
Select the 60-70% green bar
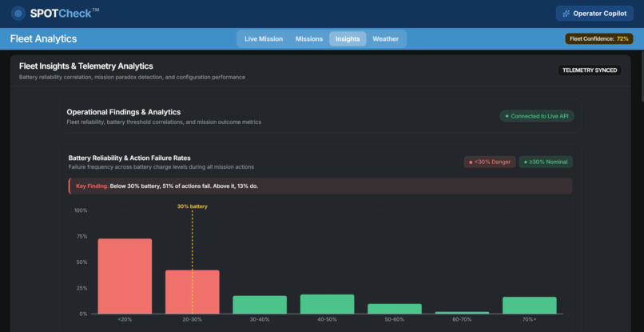click(x=462, y=313)
